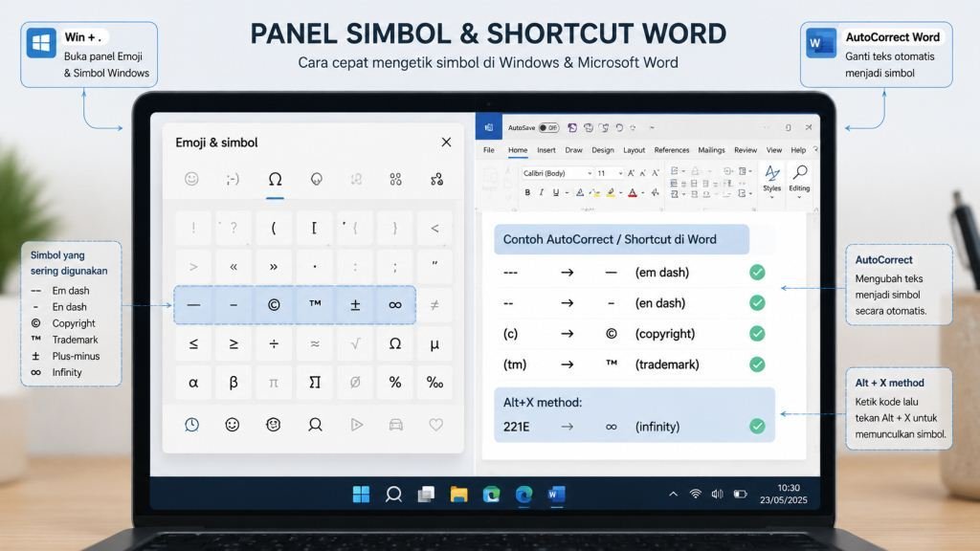Viewport: 980px width, 551px height.
Task: Insert the opening bracket [ symbol
Action: tap(314, 228)
